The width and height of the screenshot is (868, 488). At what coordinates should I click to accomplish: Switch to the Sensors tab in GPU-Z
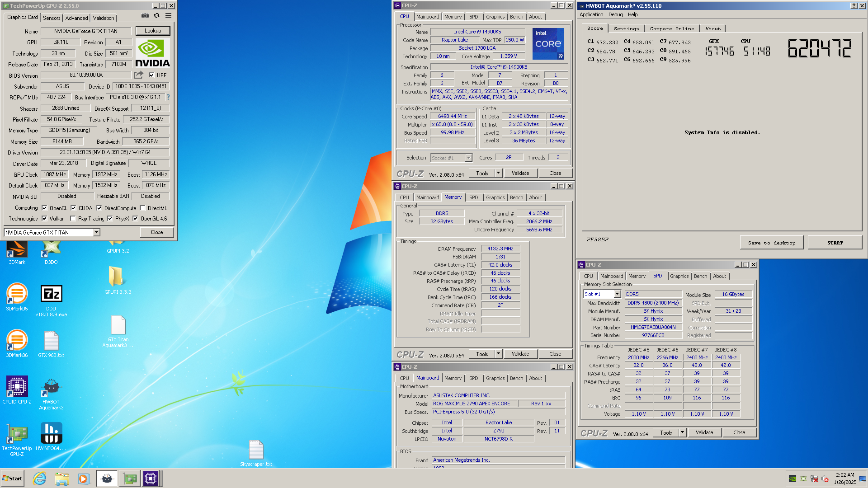coord(52,18)
